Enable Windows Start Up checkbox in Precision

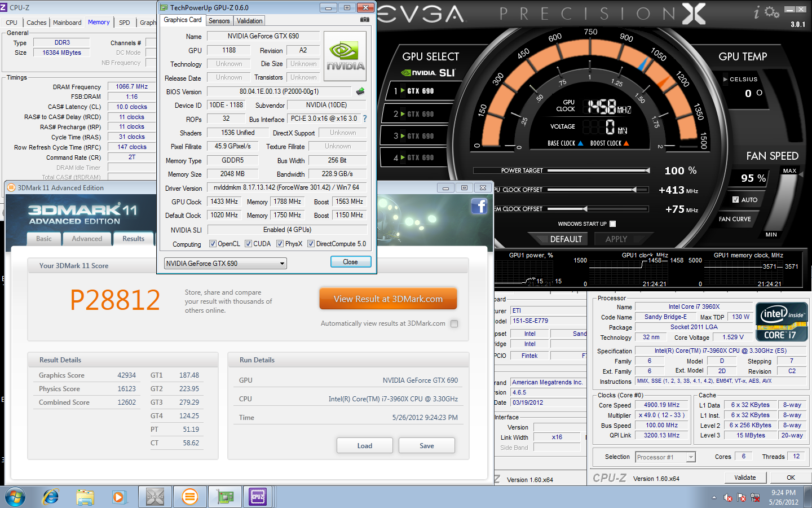(x=612, y=224)
